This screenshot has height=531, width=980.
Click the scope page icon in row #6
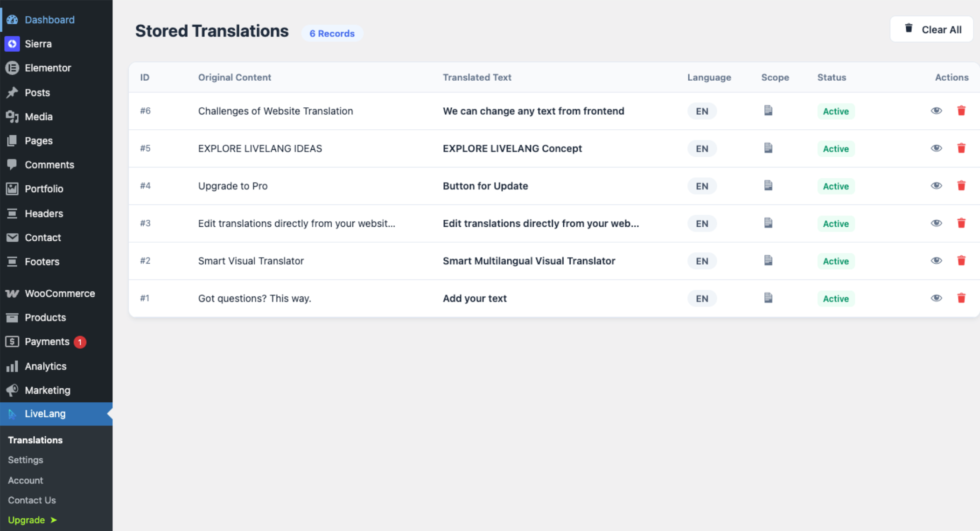point(768,111)
